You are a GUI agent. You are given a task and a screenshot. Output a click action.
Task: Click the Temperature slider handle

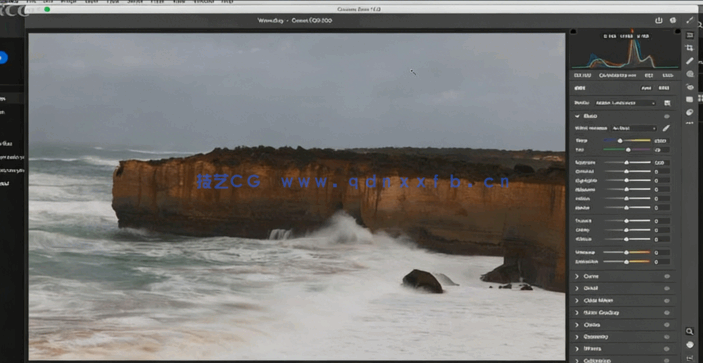coord(620,141)
